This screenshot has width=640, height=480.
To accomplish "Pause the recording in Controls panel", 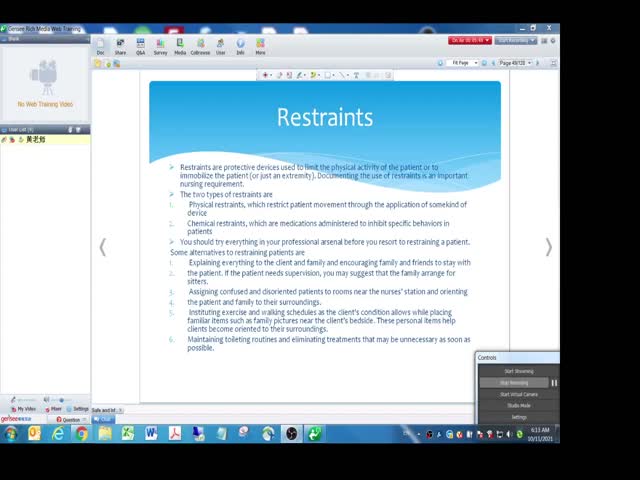I will pos(554,383).
